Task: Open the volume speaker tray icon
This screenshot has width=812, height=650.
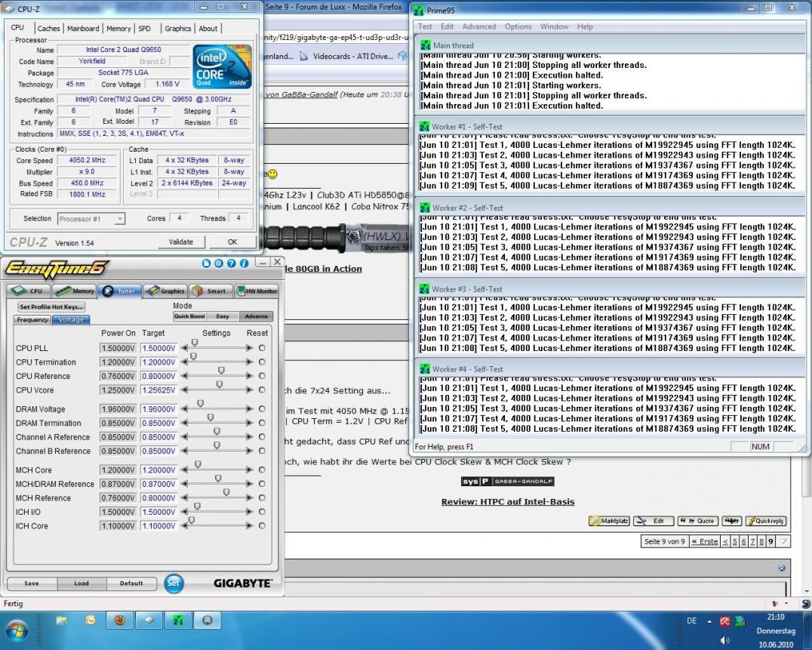Action: click(724, 641)
